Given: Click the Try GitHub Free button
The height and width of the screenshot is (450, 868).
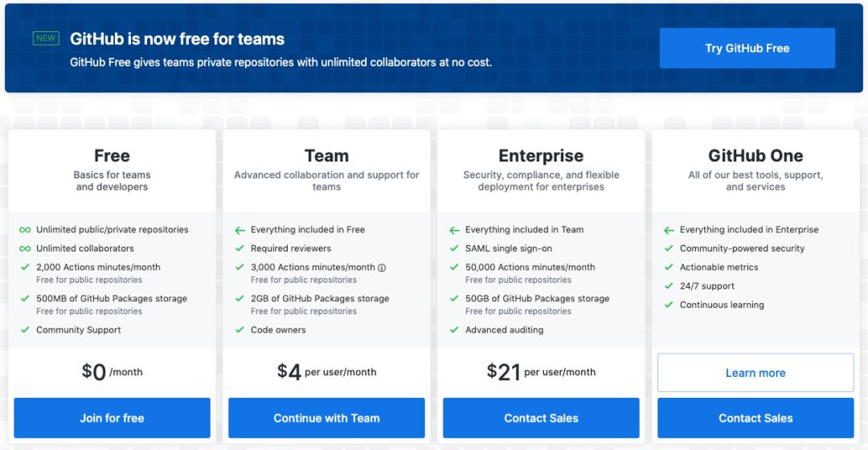Looking at the screenshot, I should [x=747, y=48].
